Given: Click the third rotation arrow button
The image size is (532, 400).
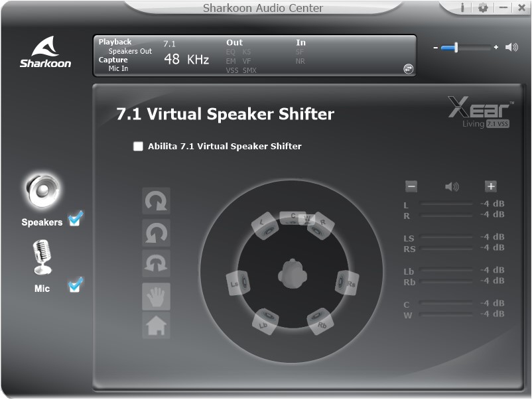Looking at the screenshot, I should [x=156, y=263].
